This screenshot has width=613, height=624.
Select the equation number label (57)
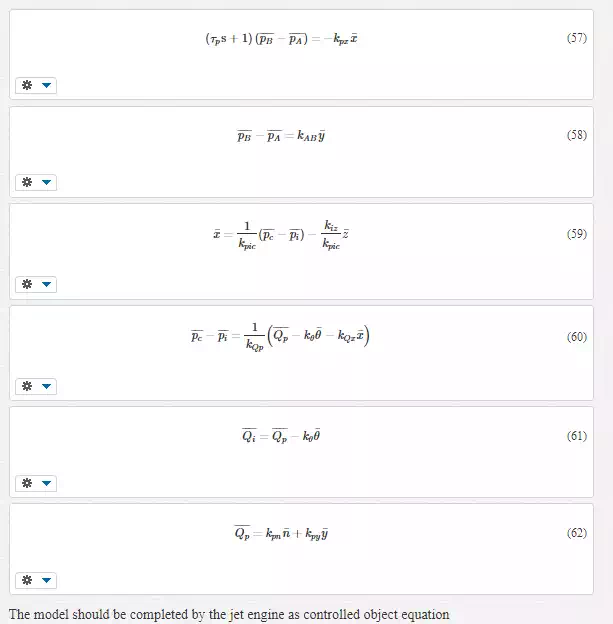tap(577, 38)
